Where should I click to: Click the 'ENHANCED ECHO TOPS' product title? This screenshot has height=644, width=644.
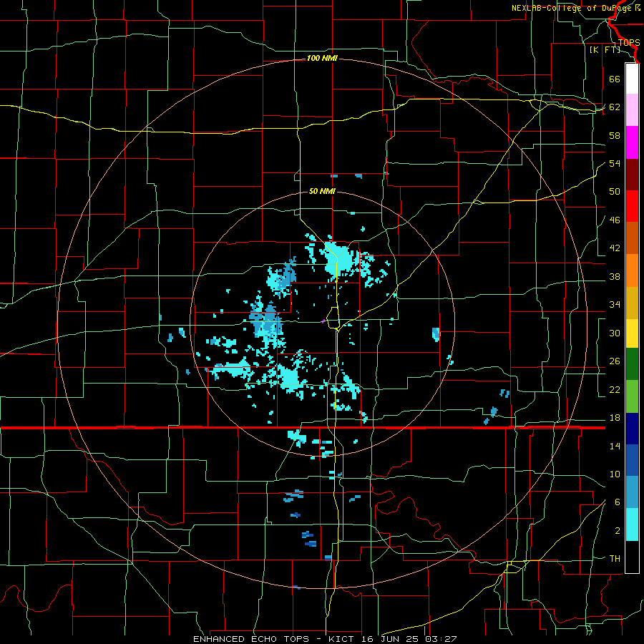click(x=251, y=639)
